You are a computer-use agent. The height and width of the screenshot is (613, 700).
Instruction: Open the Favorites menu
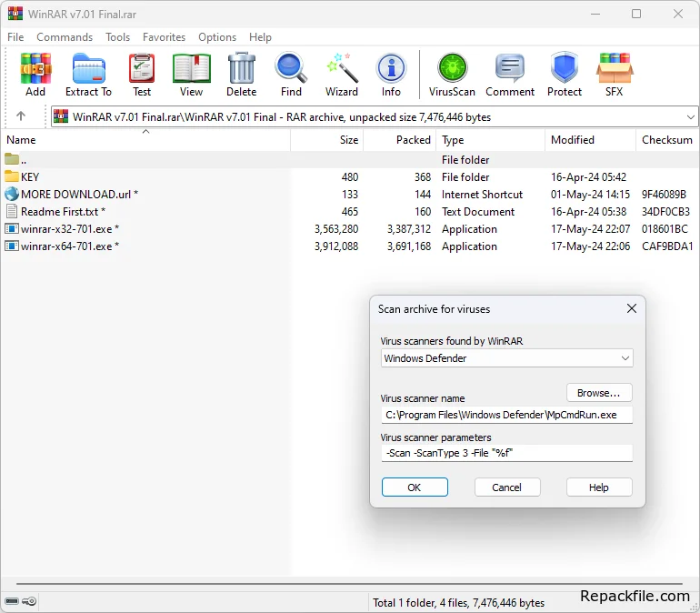tap(165, 37)
